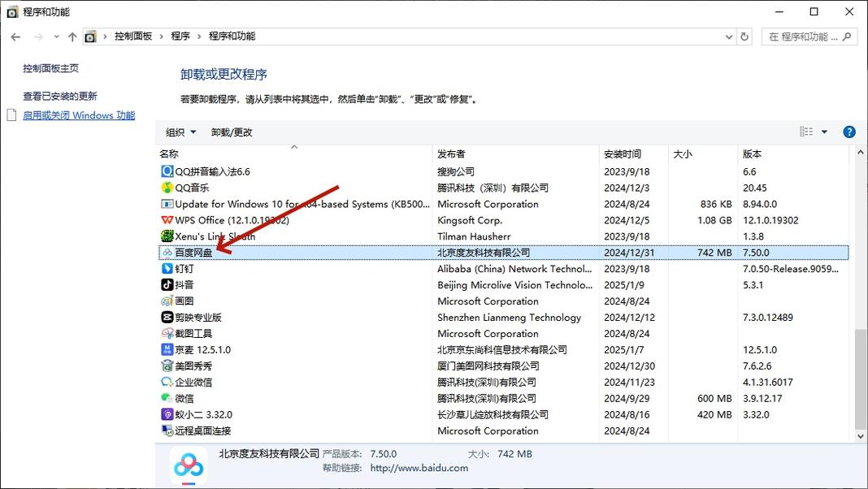Click the 微信 program icon

point(165,398)
